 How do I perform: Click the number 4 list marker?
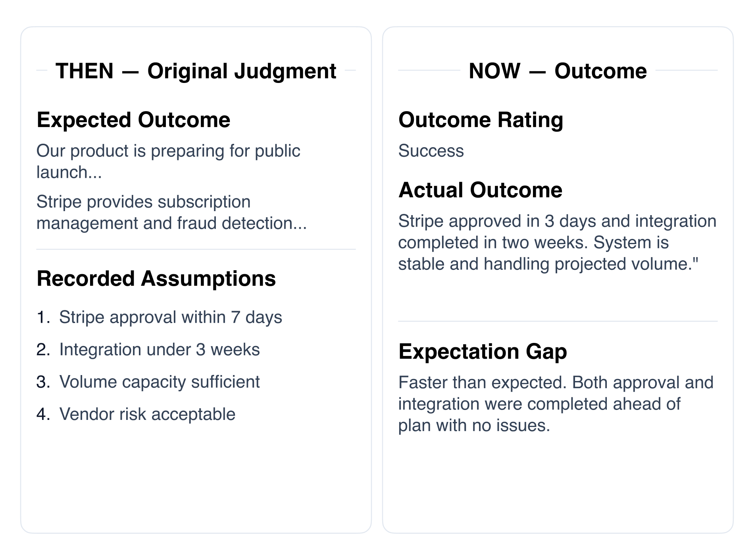click(43, 414)
